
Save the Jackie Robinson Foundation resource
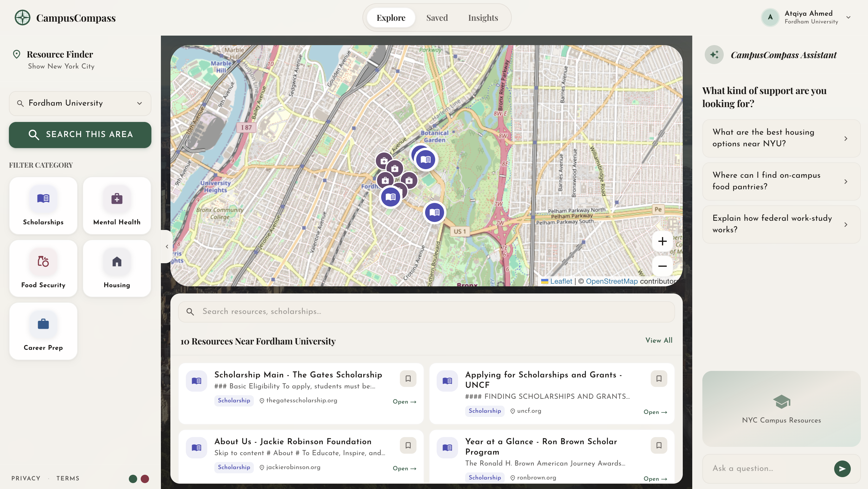pos(408,445)
